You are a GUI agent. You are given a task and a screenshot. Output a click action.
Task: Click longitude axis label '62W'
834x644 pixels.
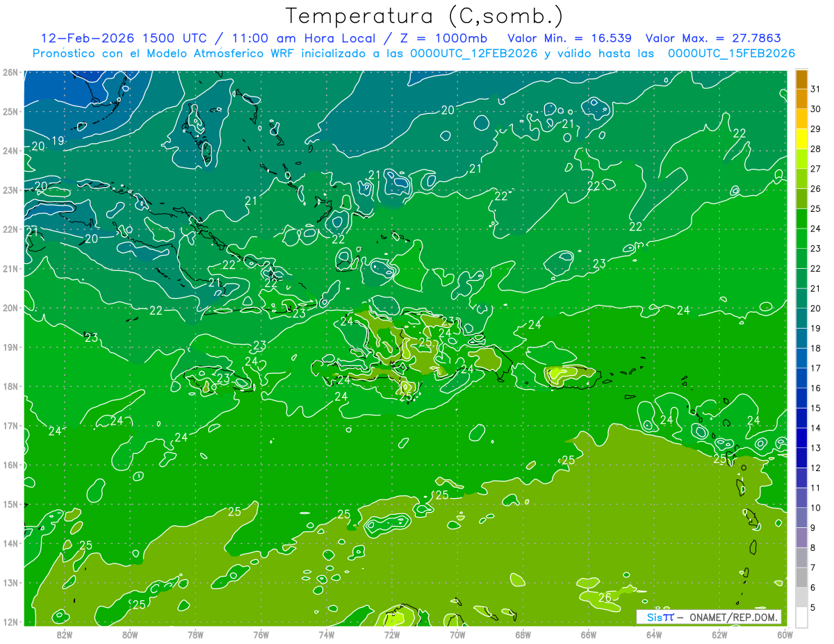[720, 634]
